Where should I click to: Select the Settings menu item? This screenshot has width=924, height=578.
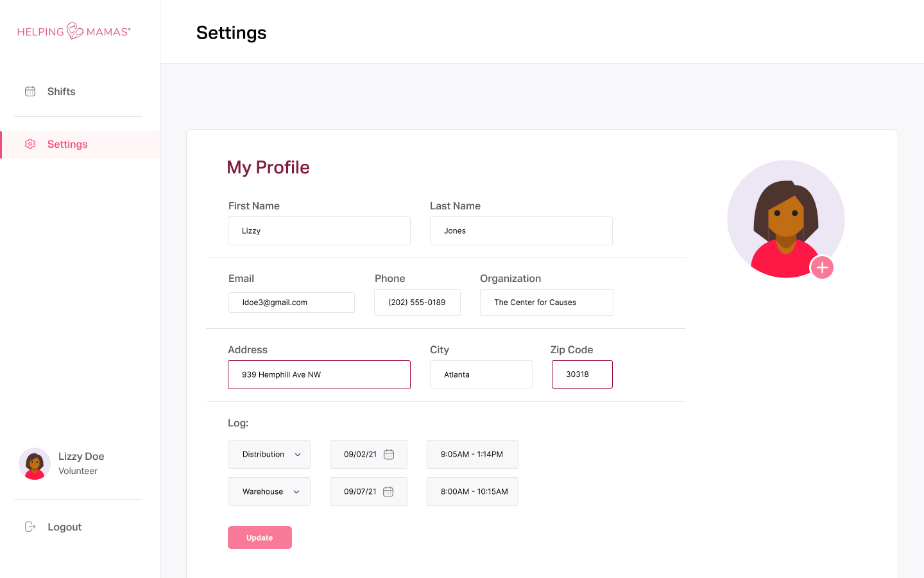tap(80, 144)
